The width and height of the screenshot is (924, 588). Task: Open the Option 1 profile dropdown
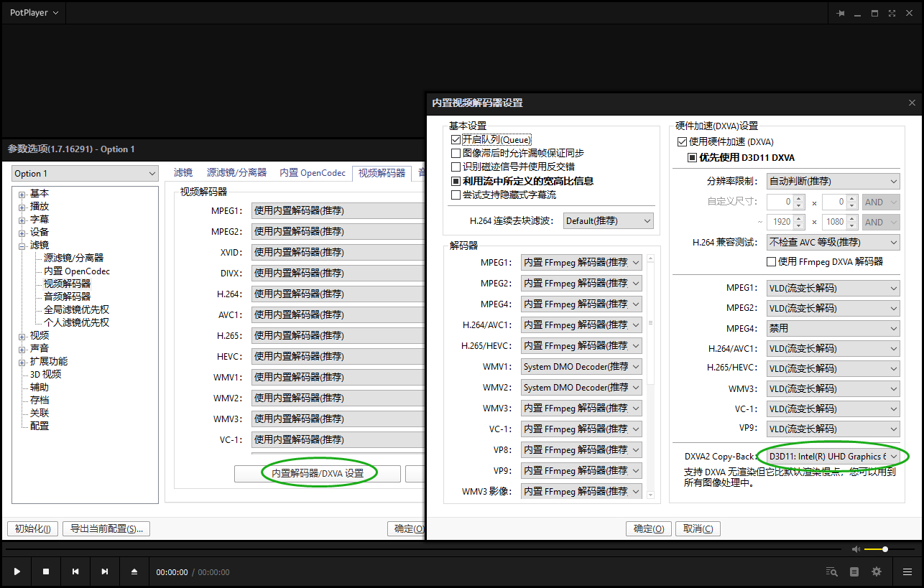point(85,173)
